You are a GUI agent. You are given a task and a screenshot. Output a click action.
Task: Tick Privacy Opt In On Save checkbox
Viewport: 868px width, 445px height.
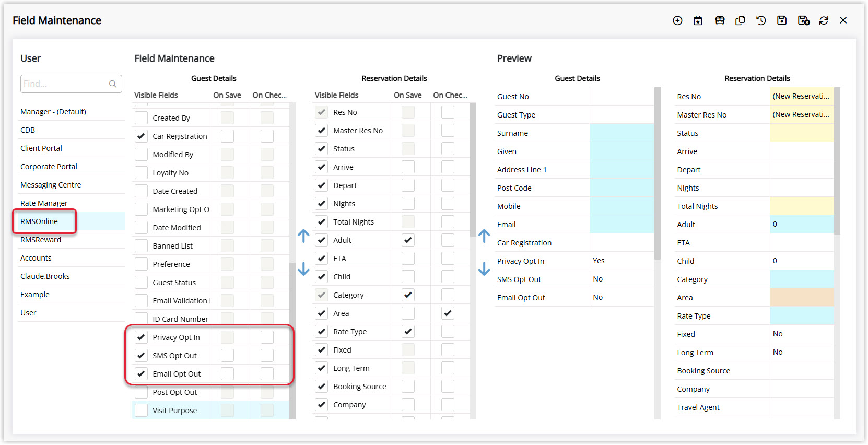[227, 337]
